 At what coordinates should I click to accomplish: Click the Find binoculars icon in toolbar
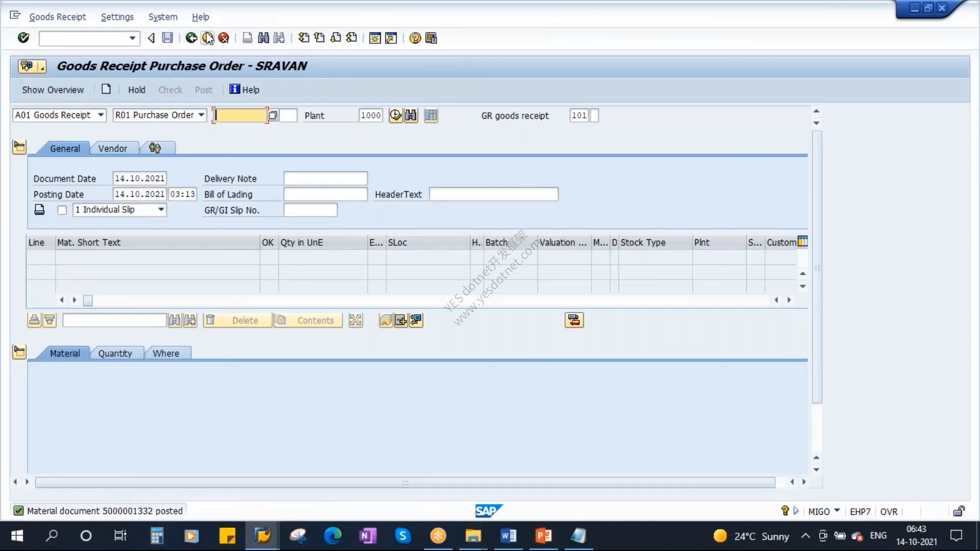coord(263,38)
